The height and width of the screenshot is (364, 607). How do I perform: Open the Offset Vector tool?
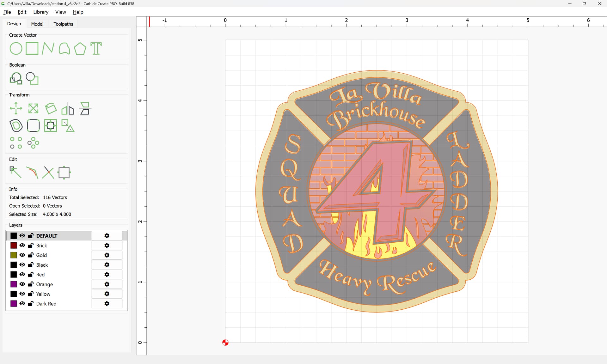16,125
